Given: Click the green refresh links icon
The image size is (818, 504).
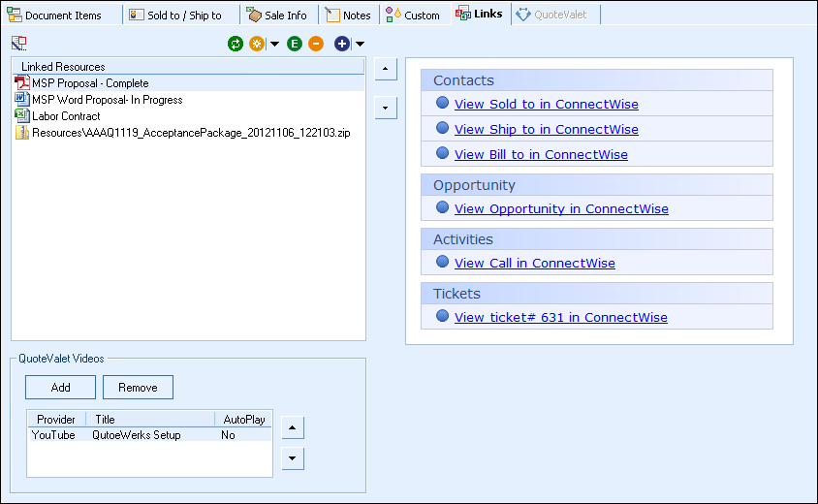Looking at the screenshot, I should coord(236,44).
